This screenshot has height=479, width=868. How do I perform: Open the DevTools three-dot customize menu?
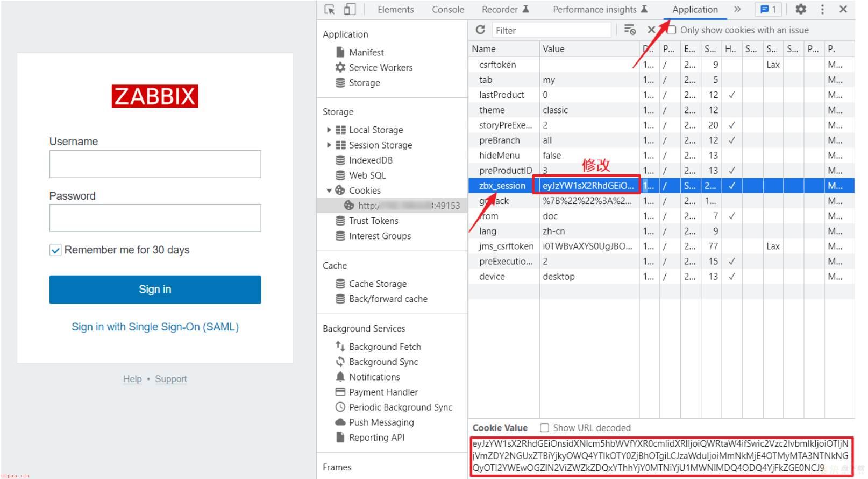(822, 9)
